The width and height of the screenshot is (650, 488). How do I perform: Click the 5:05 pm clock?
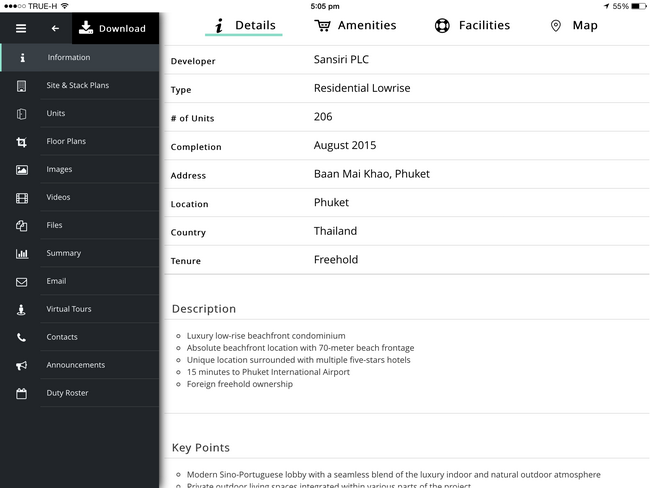click(325, 6)
